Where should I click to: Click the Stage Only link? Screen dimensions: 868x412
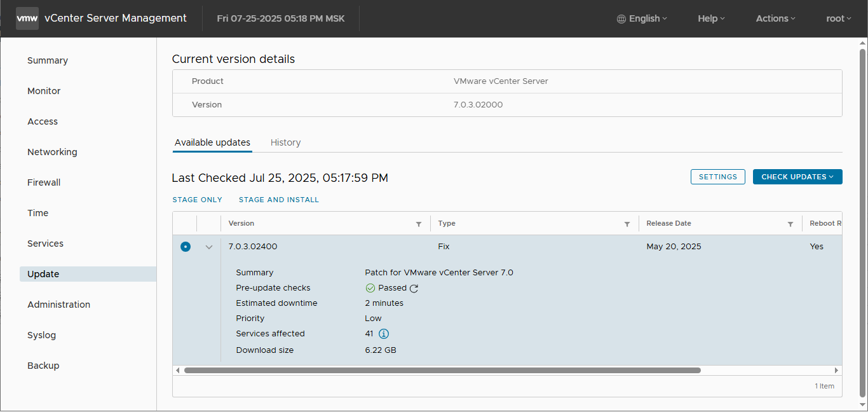coord(197,200)
